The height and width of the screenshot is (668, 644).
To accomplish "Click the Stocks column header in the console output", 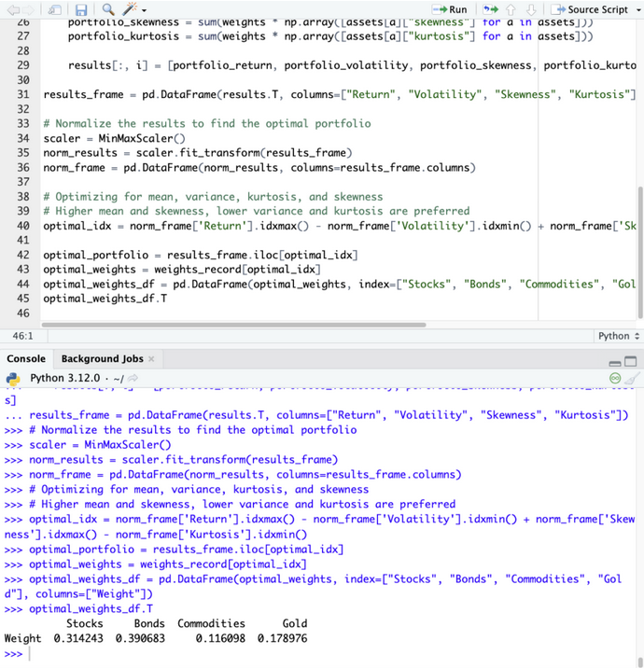I will (x=85, y=624).
